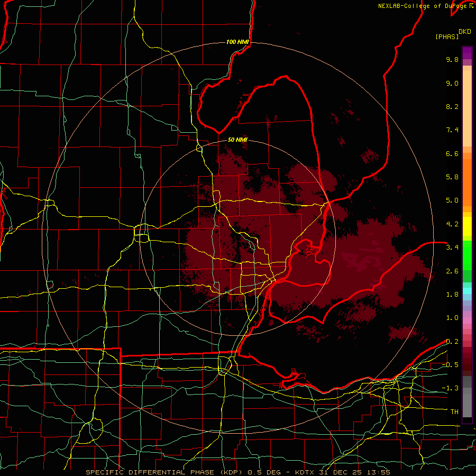Click the DKD product code label
This screenshot has width=476, height=476.
click(x=465, y=32)
